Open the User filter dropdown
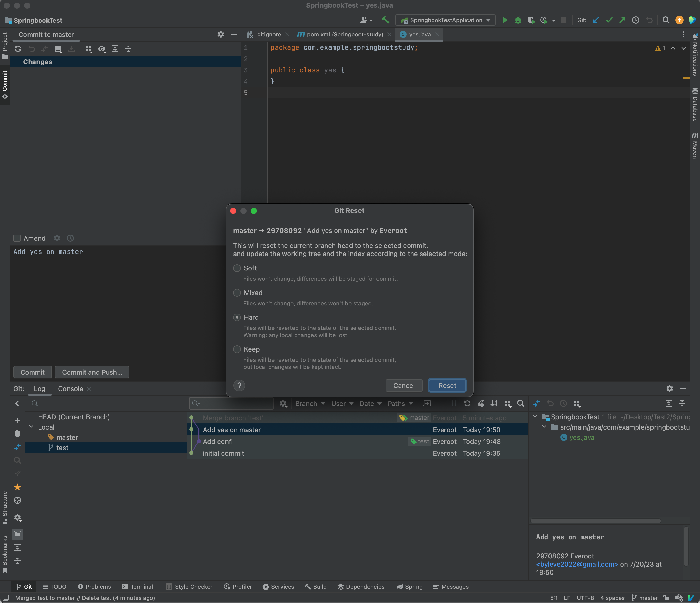The image size is (700, 603). pos(342,404)
